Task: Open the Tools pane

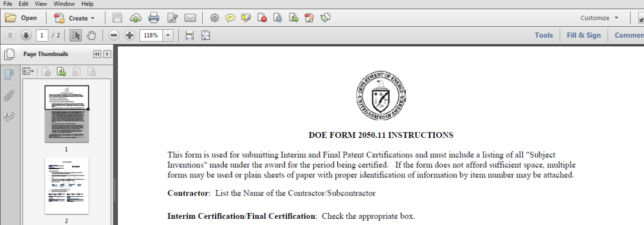Action: (544, 35)
